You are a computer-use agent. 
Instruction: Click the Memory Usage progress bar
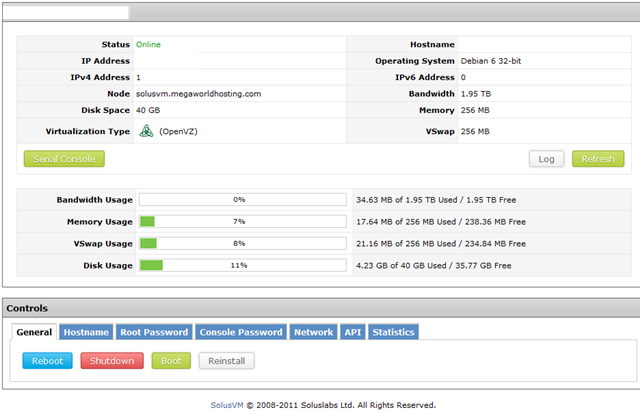pyautogui.click(x=243, y=222)
